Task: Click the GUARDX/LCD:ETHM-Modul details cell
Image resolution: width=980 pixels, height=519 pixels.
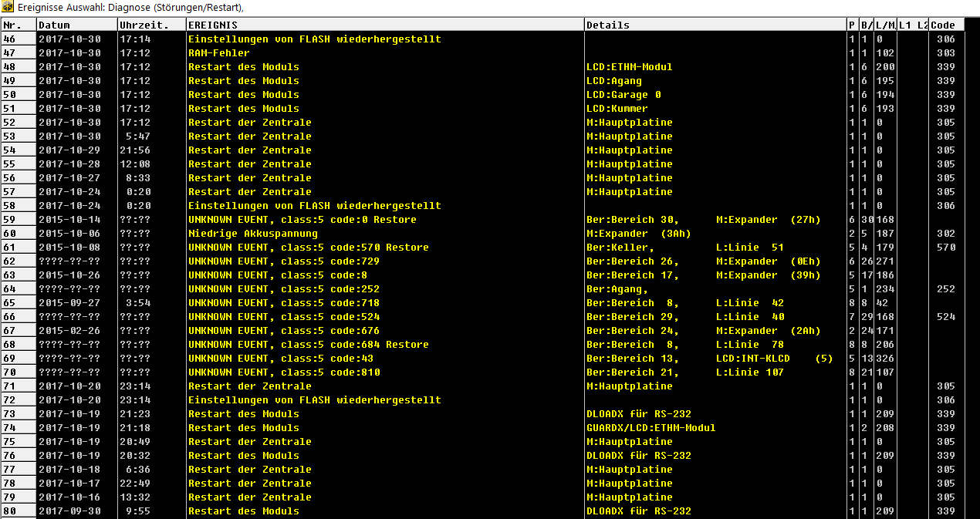Action: [651, 428]
